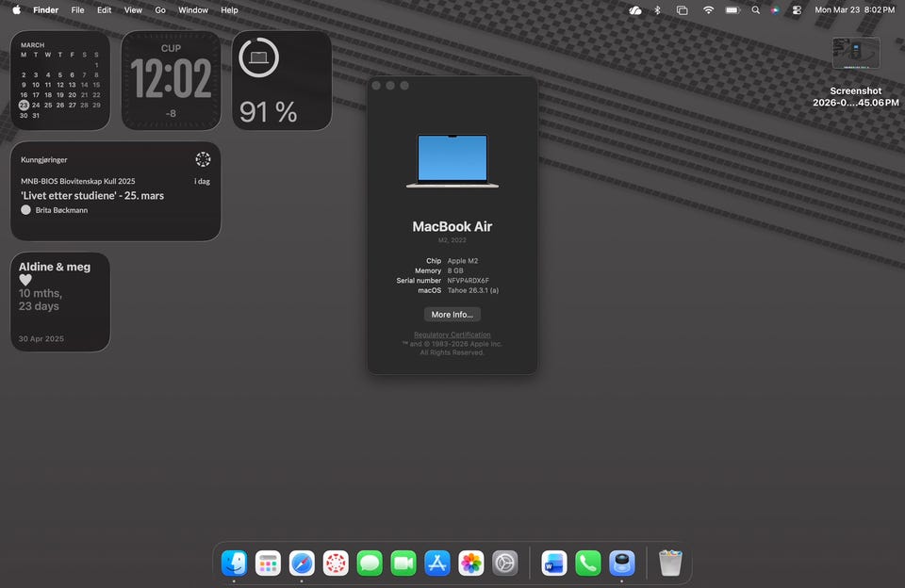Open the App Store dock icon
This screenshot has width=905, height=588.
pyautogui.click(x=437, y=563)
